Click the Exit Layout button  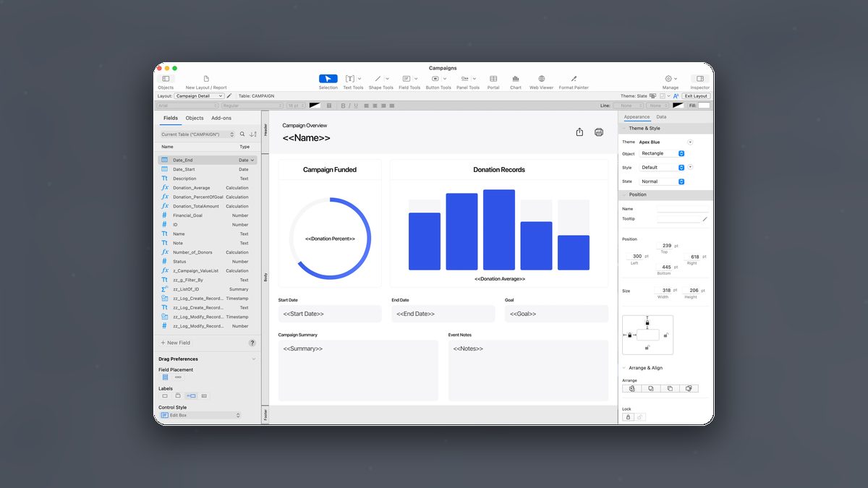(696, 95)
